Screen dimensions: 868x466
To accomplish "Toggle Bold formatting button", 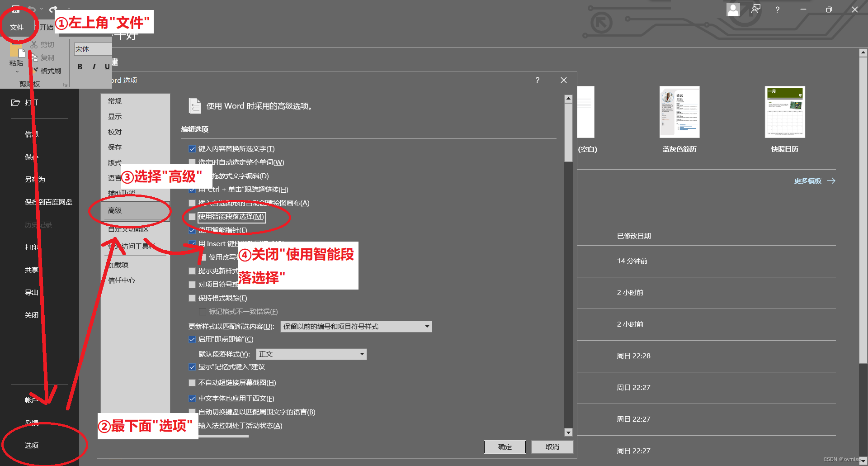I will pyautogui.click(x=80, y=67).
